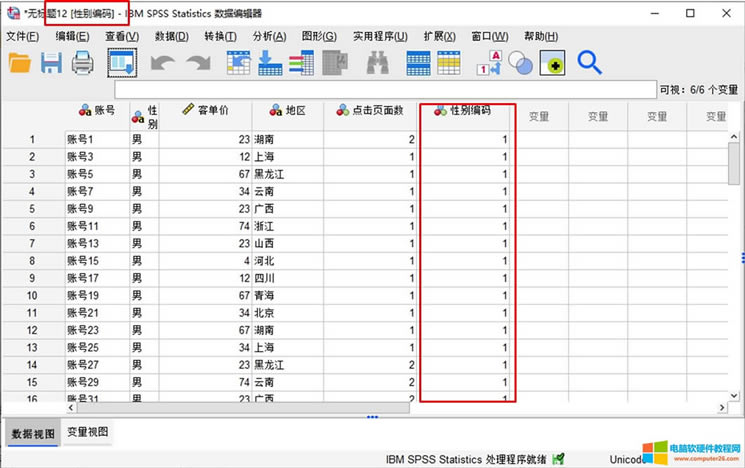Viewport: 745px width, 468px height.
Task: Switch to the 变量视图 tab
Action: (88, 432)
